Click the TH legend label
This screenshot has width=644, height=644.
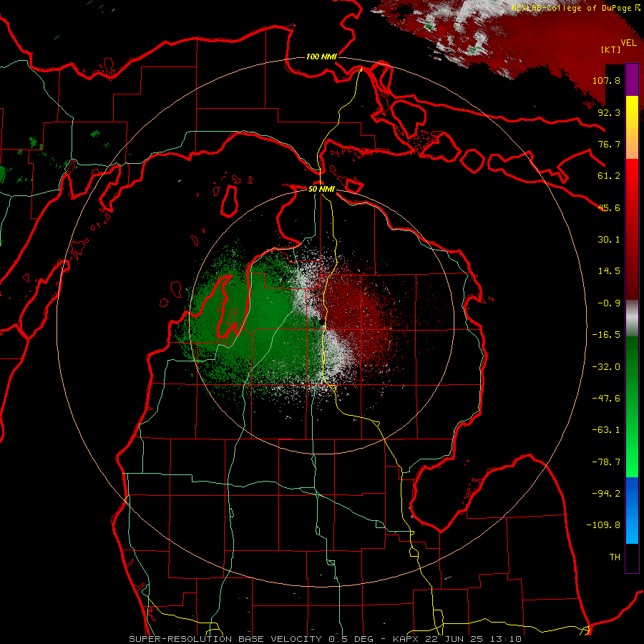click(615, 557)
